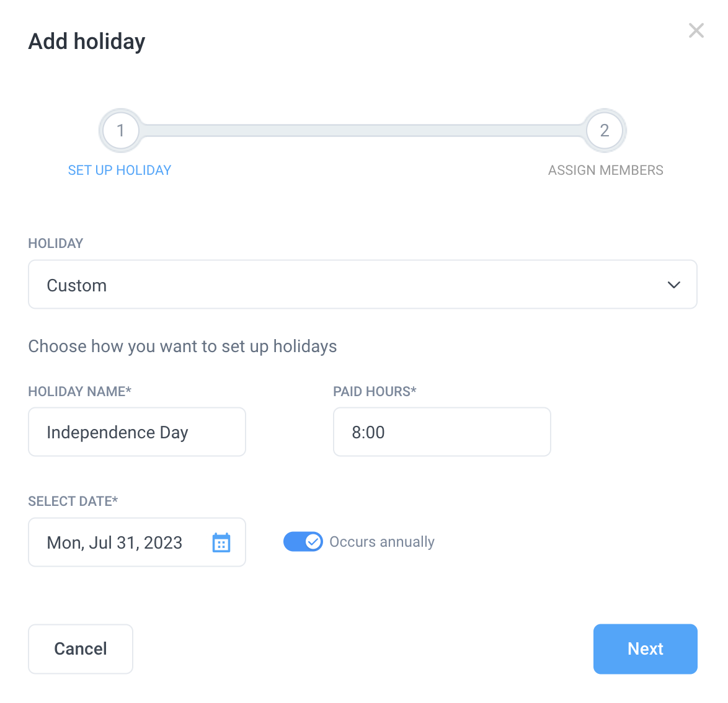The width and height of the screenshot is (728, 703).
Task: Select the calendar icon beside Jul 31 date
Action: point(221,542)
